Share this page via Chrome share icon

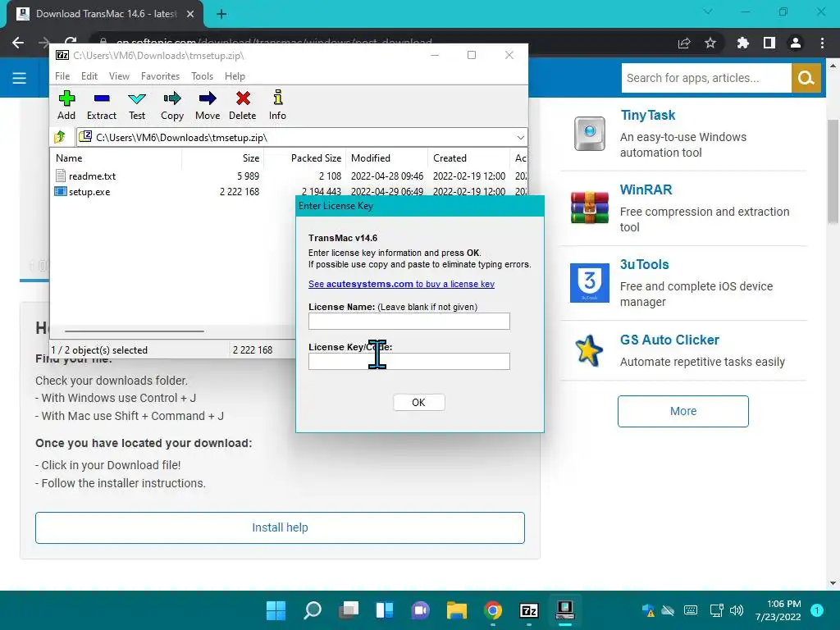click(x=684, y=43)
